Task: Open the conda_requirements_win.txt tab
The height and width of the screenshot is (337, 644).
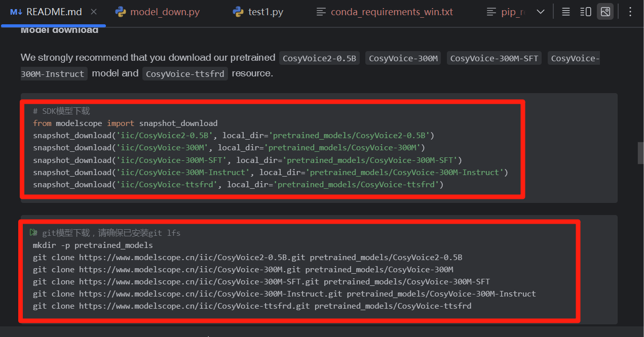Action: pos(384,12)
